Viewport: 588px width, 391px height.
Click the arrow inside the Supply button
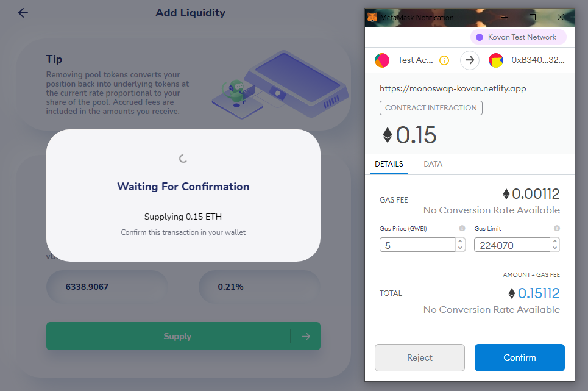(x=306, y=335)
